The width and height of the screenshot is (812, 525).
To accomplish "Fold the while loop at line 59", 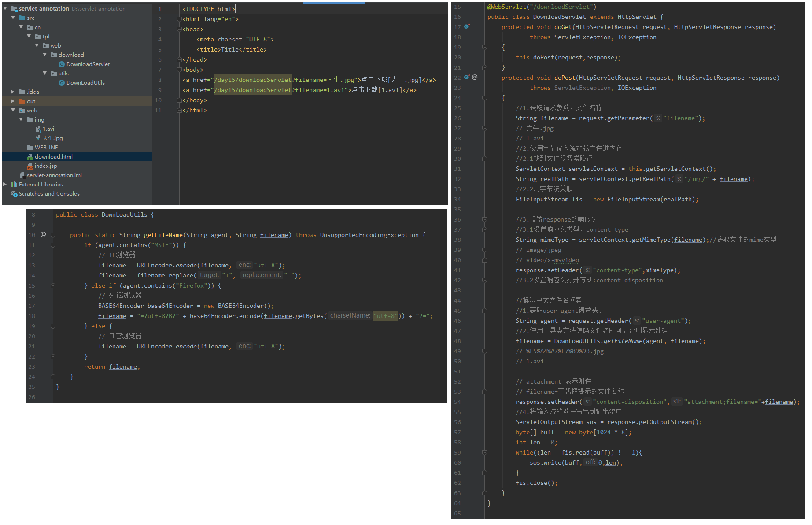I will click(484, 452).
